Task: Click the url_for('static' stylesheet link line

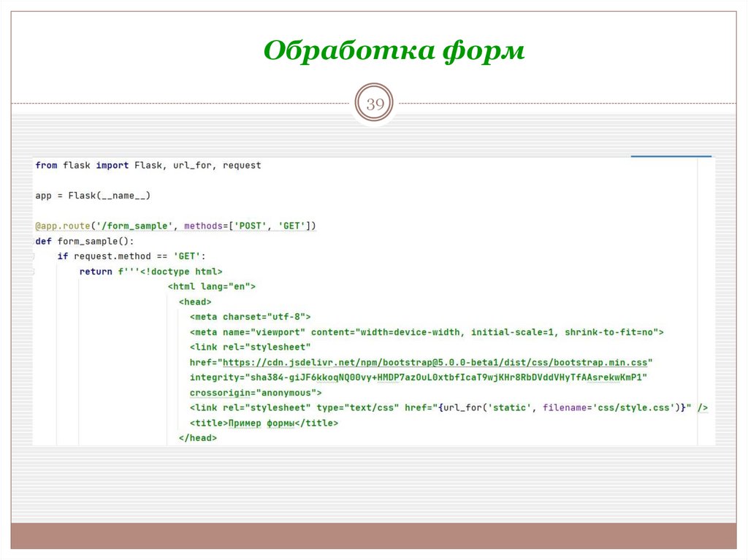Action: tap(449, 407)
